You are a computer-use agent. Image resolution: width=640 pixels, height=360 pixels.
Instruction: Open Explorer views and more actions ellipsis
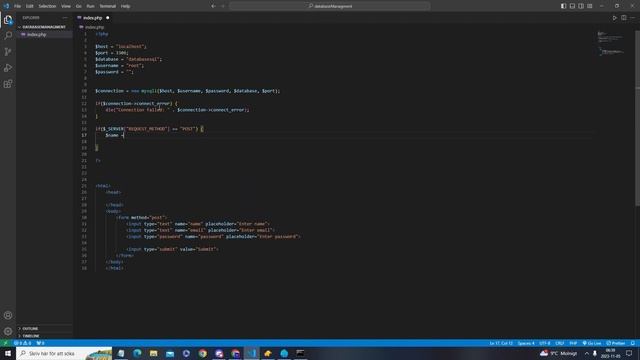tap(65, 18)
